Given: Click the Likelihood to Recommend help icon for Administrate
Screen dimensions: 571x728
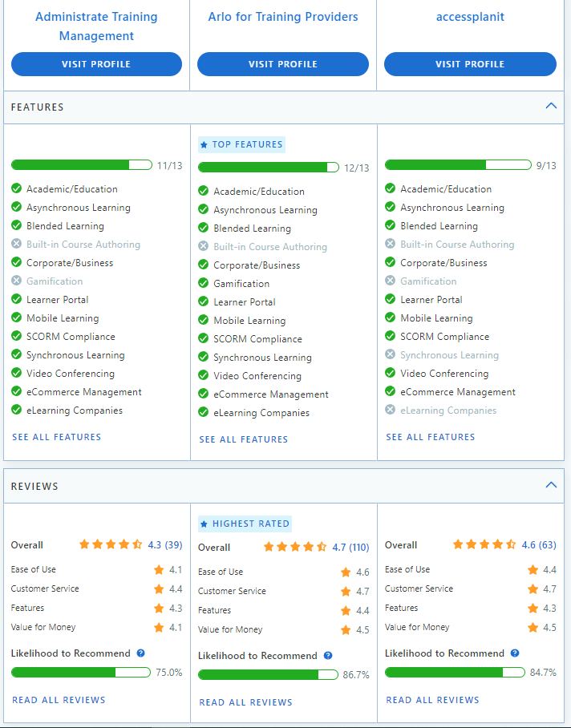Looking at the screenshot, I should click(140, 653).
